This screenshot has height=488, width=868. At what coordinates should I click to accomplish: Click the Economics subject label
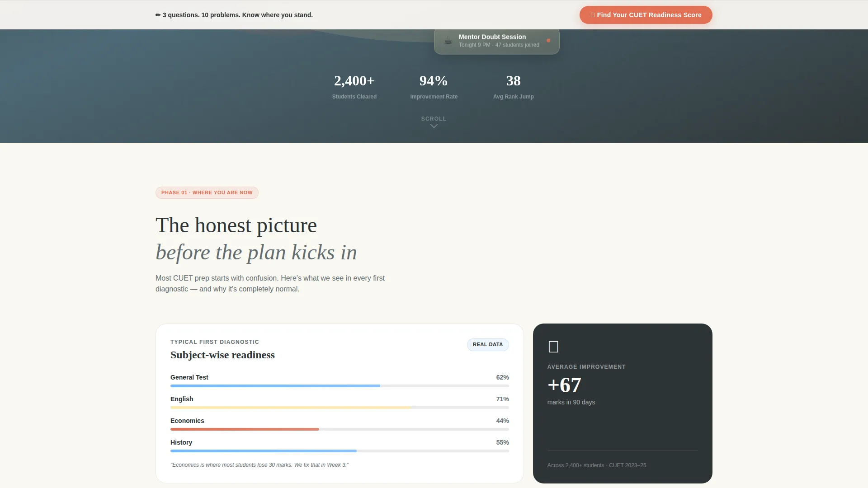coord(187,421)
